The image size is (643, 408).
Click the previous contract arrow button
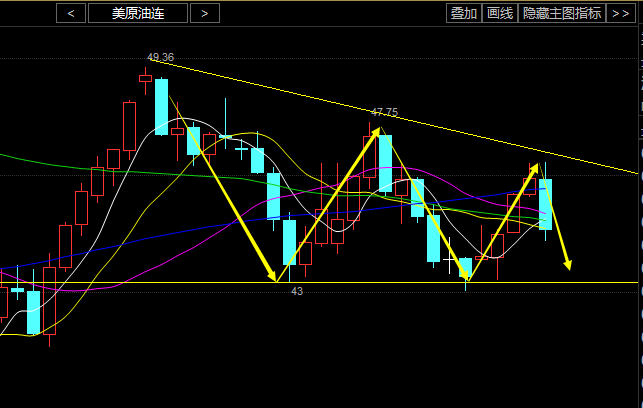click(70, 13)
